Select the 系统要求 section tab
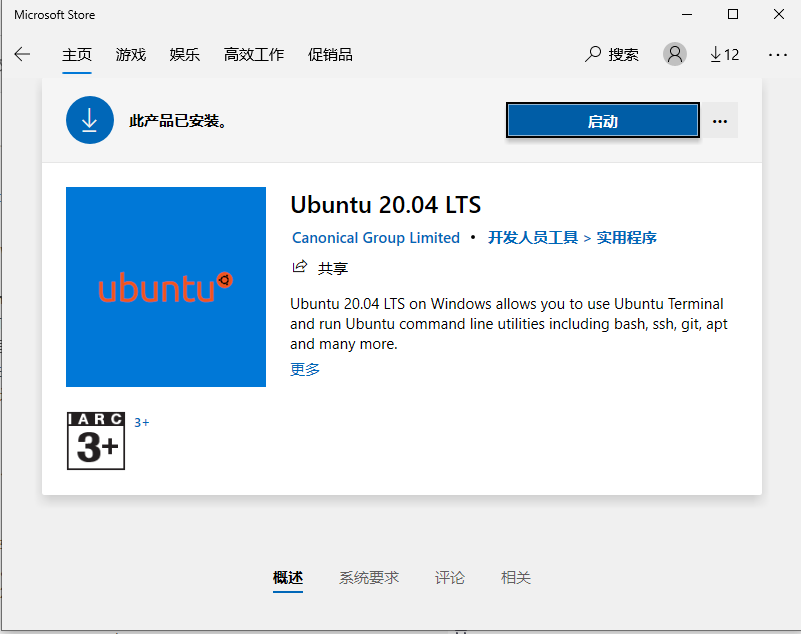The height and width of the screenshot is (634, 801). [369, 578]
